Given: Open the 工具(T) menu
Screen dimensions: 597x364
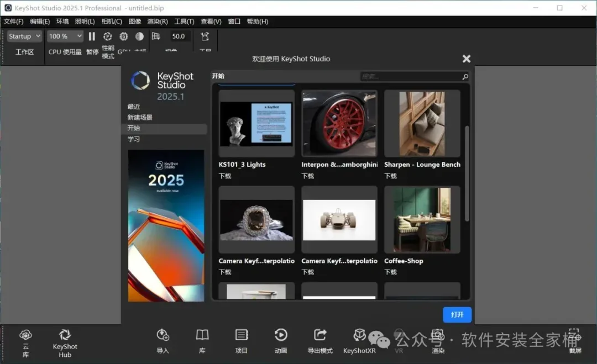Looking at the screenshot, I should click(x=184, y=22).
